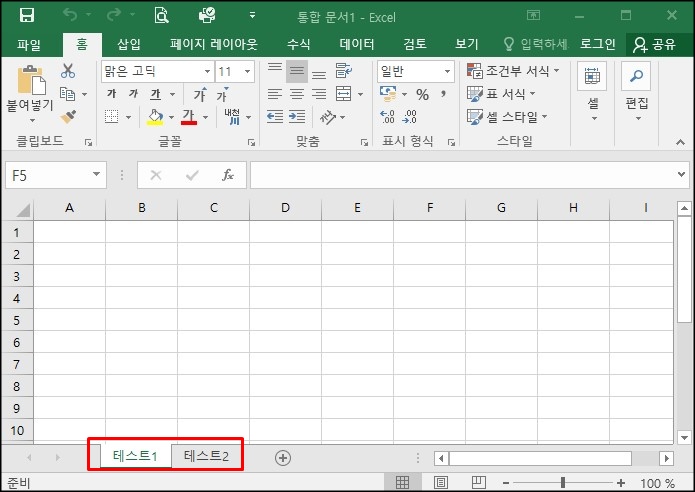Switch to the 수식 tab
The width and height of the screenshot is (695, 492).
298,44
